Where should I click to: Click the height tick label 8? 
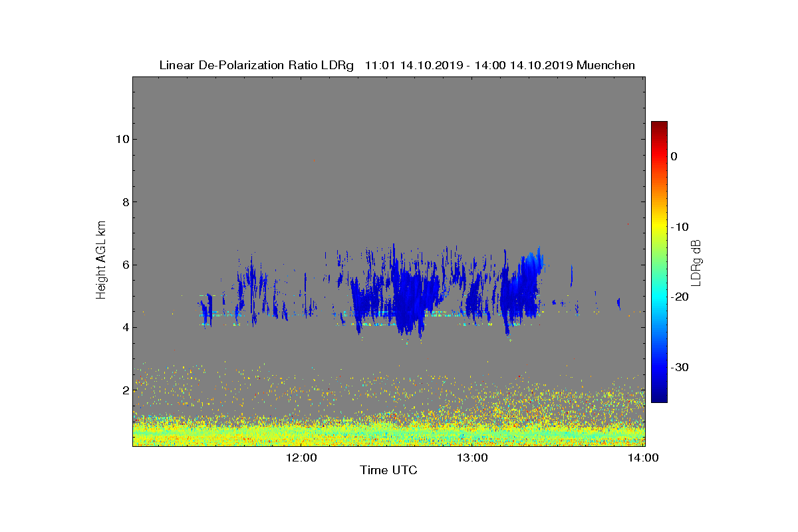pyautogui.click(x=124, y=202)
